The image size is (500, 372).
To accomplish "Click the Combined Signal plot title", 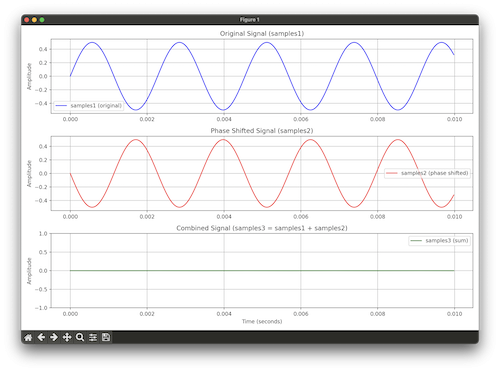I will pyautogui.click(x=262, y=228).
